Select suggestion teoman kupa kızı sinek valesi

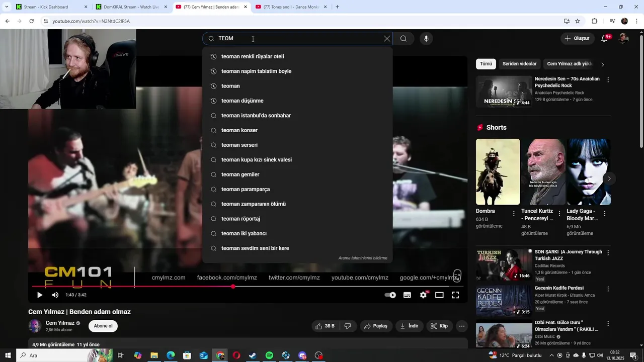pos(297,160)
